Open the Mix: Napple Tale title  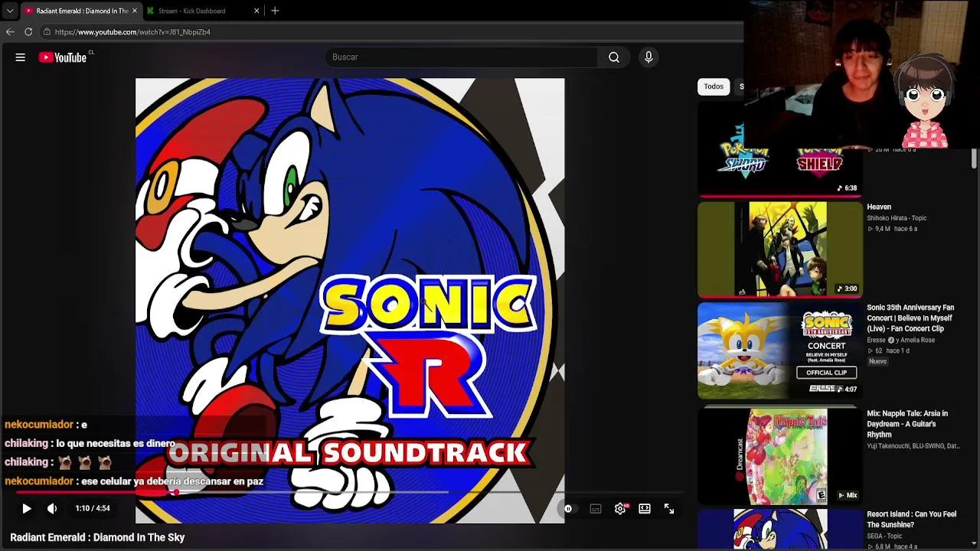pyautogui.click(x=907, y=424)
